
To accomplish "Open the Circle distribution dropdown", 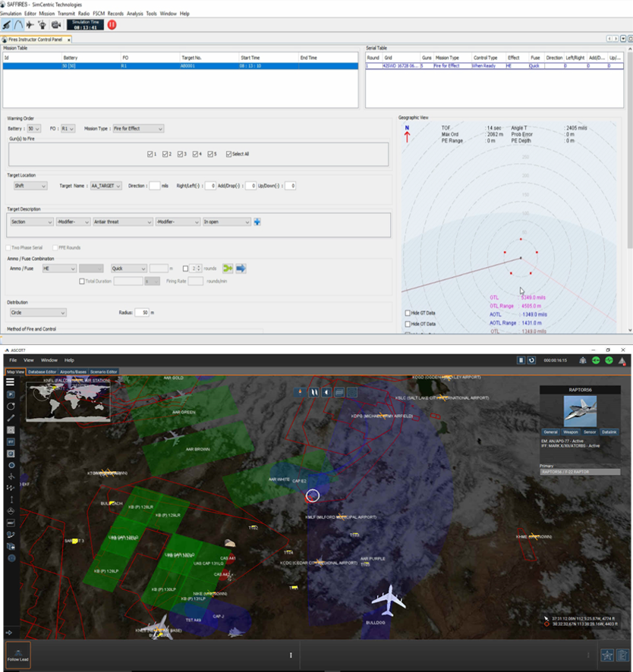I will point(38,312).
